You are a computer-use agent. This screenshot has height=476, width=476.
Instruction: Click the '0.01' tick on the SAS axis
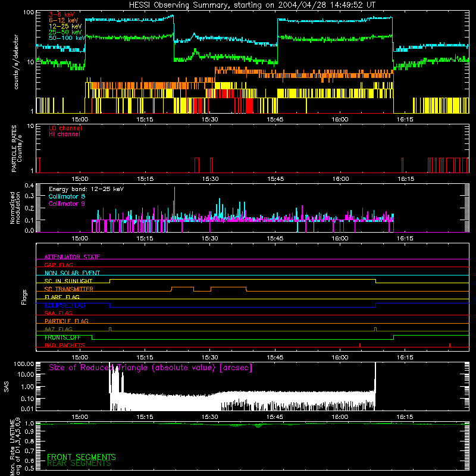click(27, 409)
